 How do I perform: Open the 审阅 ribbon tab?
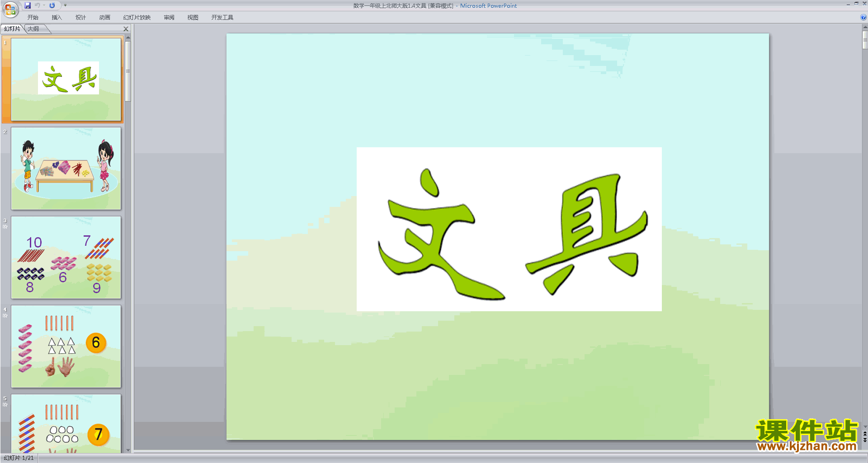[x=169, y=18]
